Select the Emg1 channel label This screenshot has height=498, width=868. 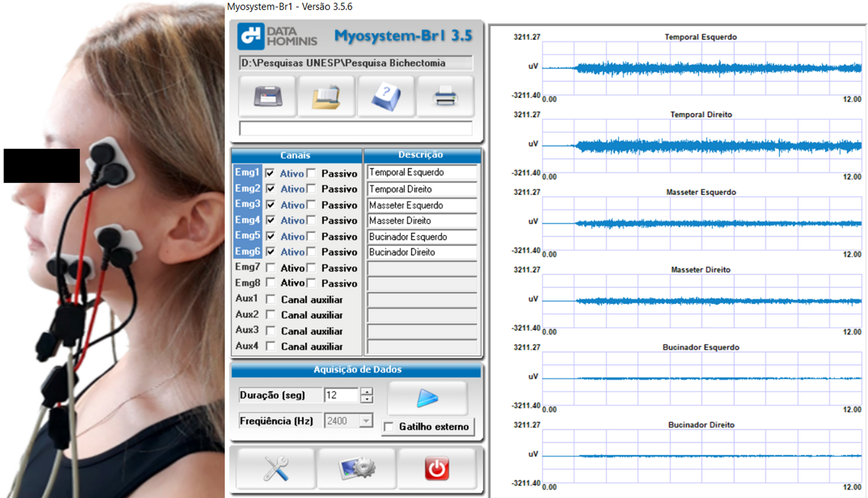(x=247, y=172)
